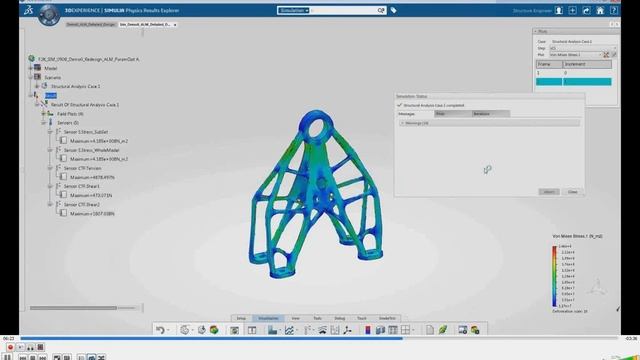Viewport: 640px width, 360px height.
Task: Select the Tools tab in bottom action bar
Action: point(318,318)
